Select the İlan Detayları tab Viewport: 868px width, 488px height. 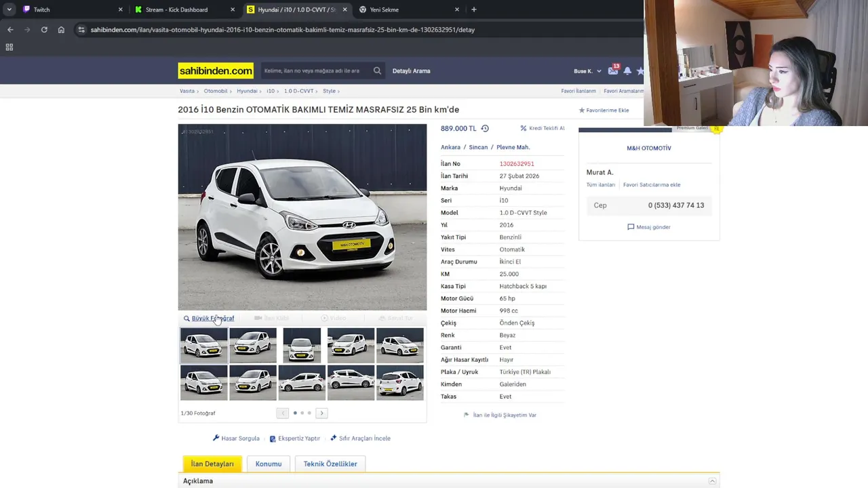[212, 464]
